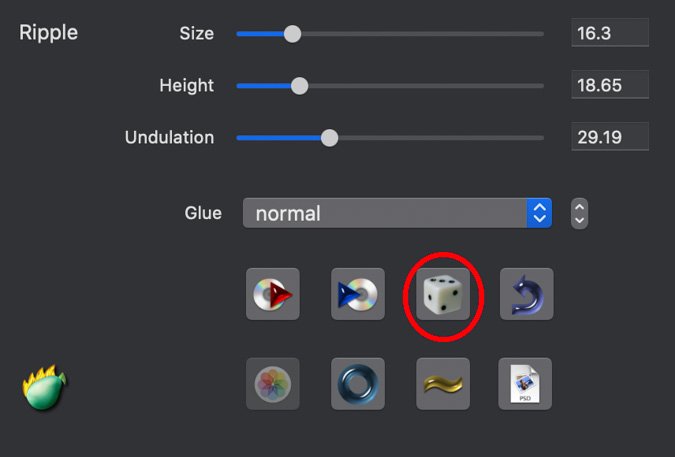Open the Photos flower icon button
The image size is (675, 457).
pyautogui.click(x=273, y=383)
